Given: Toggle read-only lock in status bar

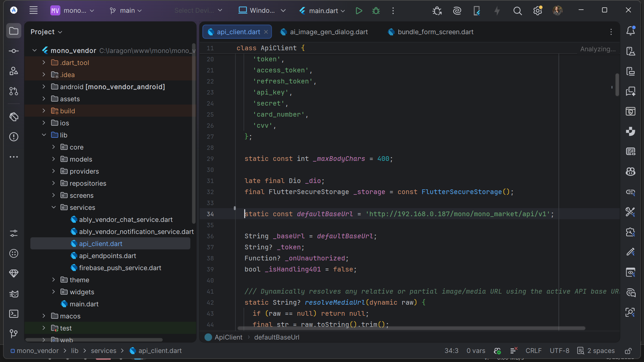Looking at the screenshot, I should [x=628, y=351].
